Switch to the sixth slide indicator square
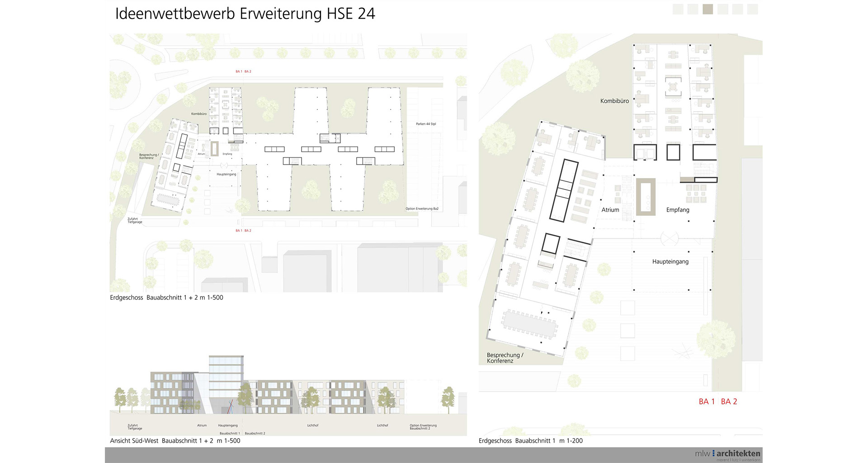The image size is (868, 463). pyautogui.click(x=752, y=9)
